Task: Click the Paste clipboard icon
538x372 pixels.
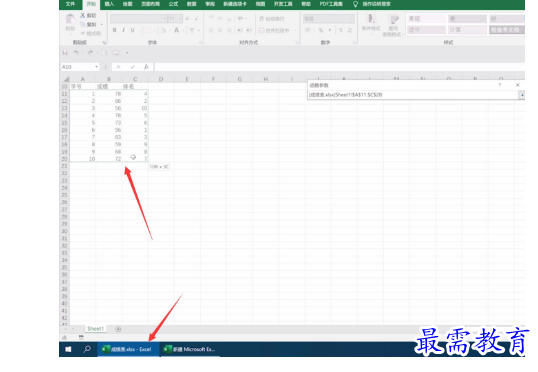Action: pos(70,19)
